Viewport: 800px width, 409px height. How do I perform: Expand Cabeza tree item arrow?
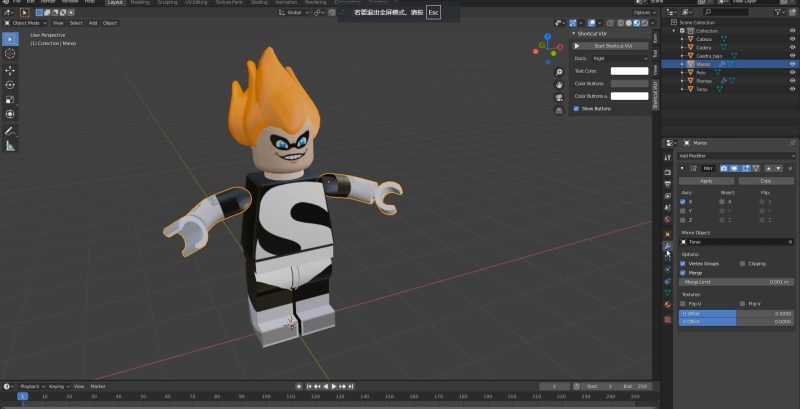point(683,39)
